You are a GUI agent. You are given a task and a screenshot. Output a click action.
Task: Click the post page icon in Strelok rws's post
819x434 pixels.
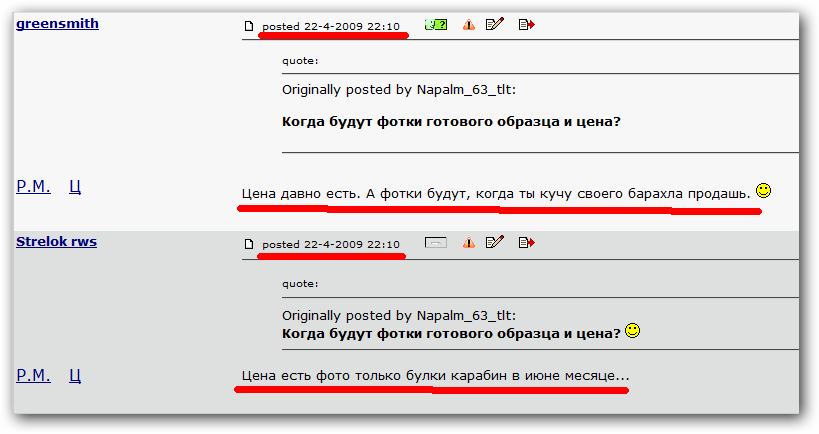[x=249, y=244]
